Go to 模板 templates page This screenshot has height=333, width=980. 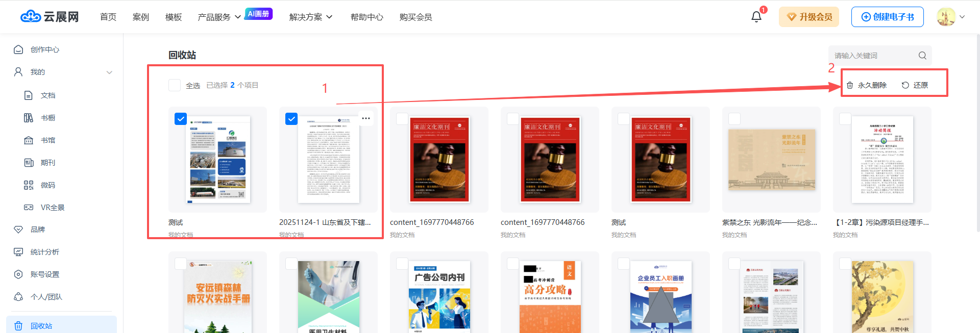click(174, 17)
